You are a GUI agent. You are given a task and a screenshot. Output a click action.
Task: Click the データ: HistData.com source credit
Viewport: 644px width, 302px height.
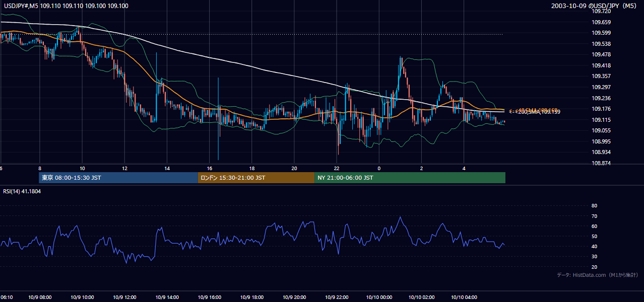coord(597,275)
